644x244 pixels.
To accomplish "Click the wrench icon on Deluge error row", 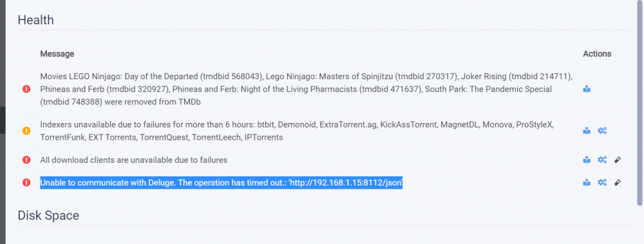I will click(x=618, y=182).
